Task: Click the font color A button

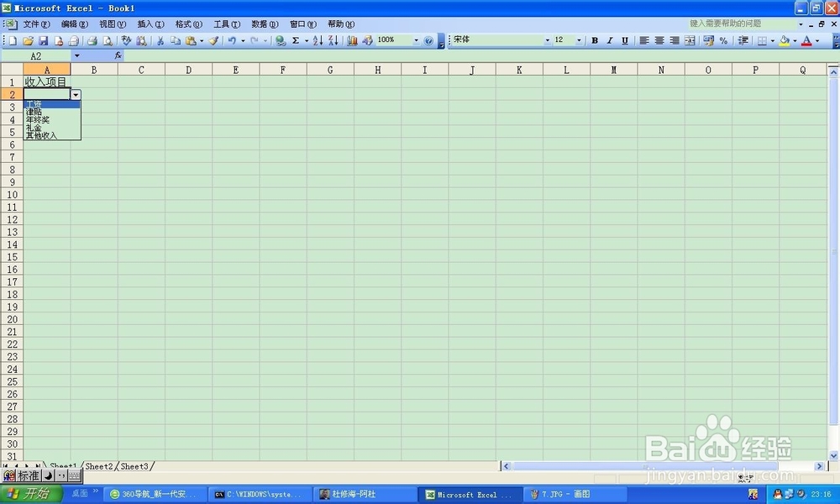Action: tap(806, 40)
